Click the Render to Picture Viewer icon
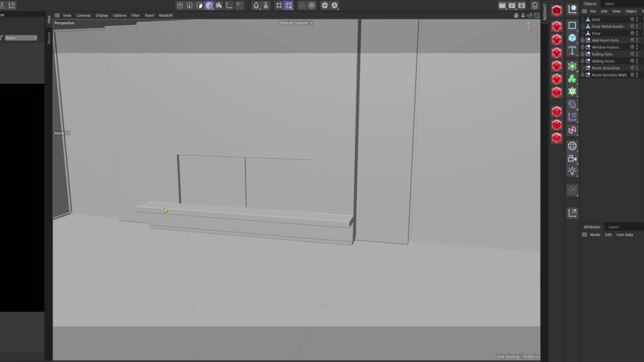This screenshot has height=362, width=644. [512, 6]
